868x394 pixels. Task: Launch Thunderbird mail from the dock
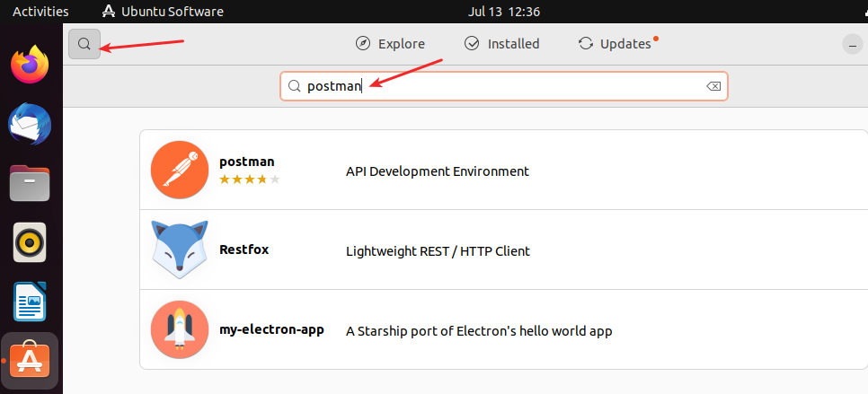30,125
